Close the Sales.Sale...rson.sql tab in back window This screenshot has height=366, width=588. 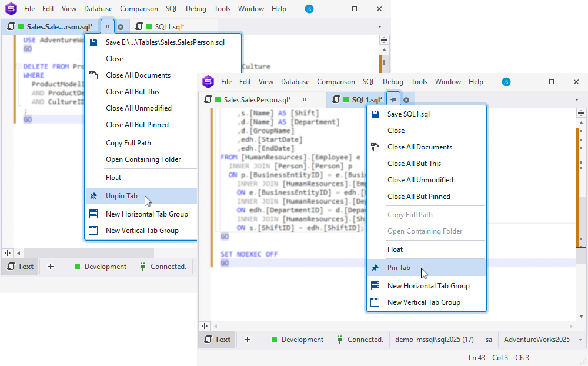(x=121, y=27)
